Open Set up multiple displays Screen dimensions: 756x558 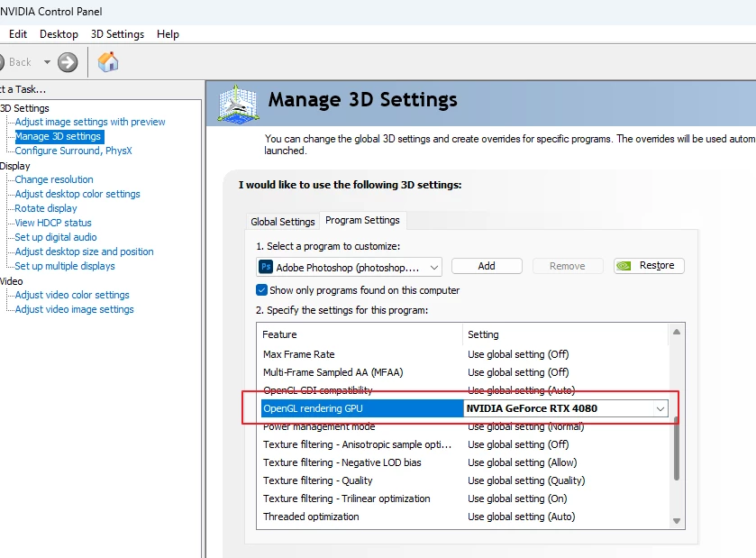65,266
